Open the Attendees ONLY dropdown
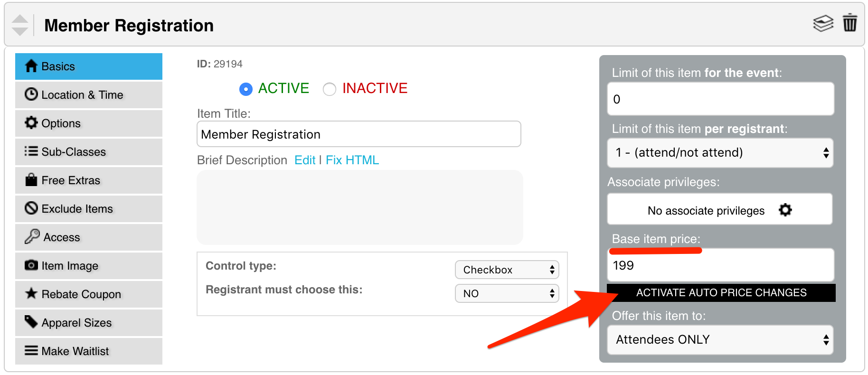The width and height of the screenshot is (868, 375). [720, 339]
